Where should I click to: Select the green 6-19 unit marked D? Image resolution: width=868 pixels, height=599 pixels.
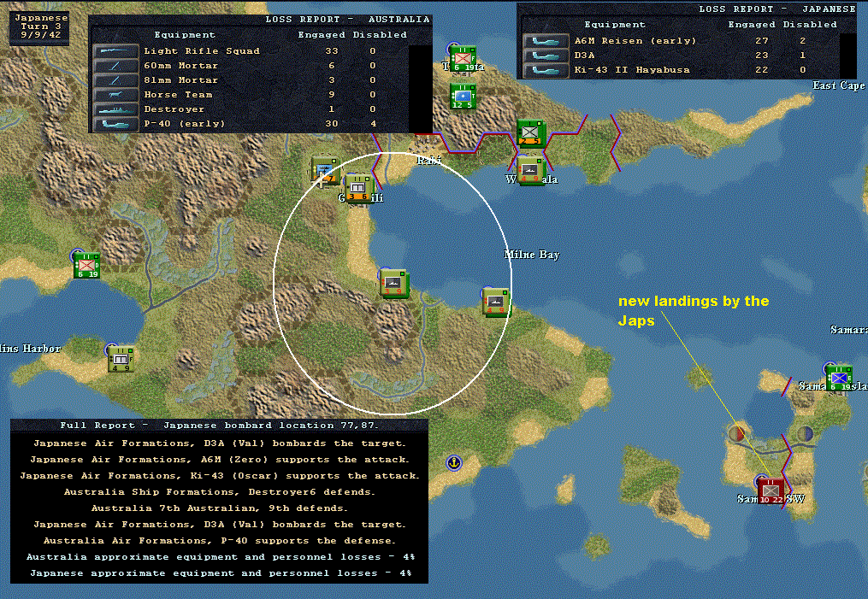[x=87, y=265]
